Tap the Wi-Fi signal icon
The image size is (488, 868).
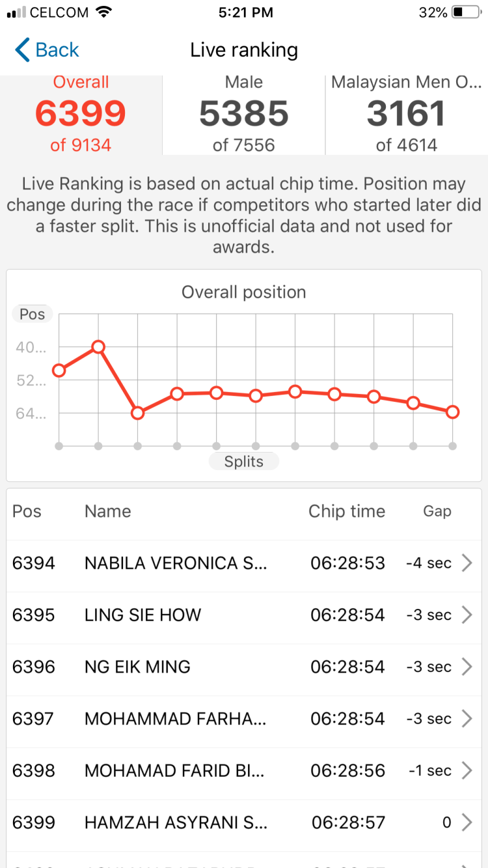(x=103, y=12)
